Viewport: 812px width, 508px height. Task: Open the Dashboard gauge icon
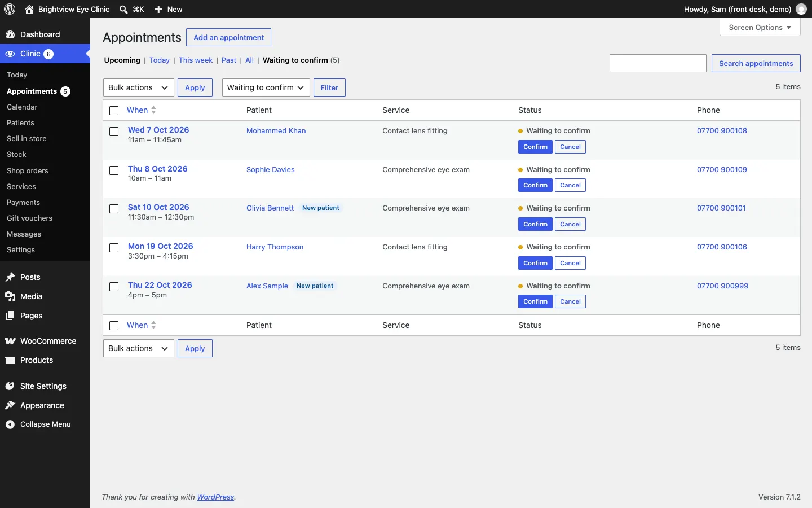pos(10,34)
